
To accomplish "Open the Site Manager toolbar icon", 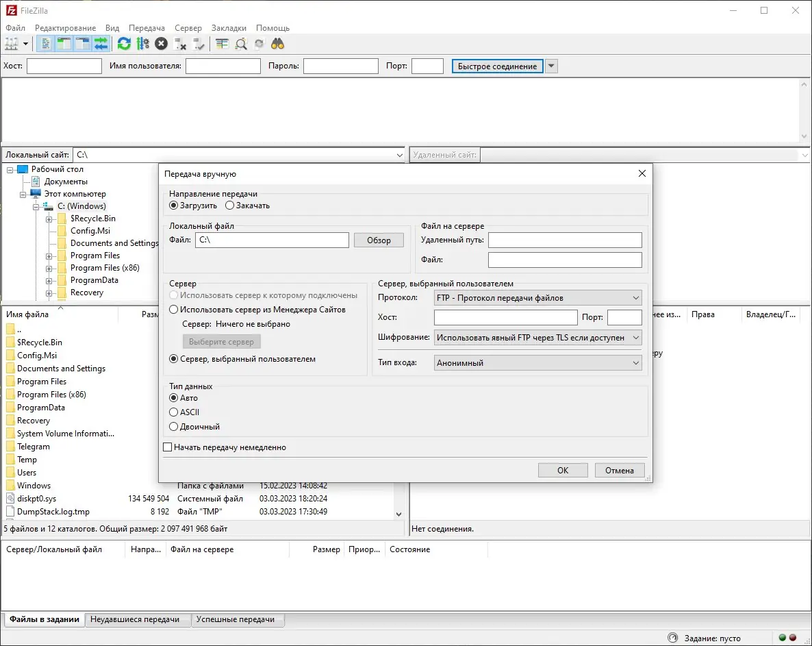I will [x=11, y=44].
